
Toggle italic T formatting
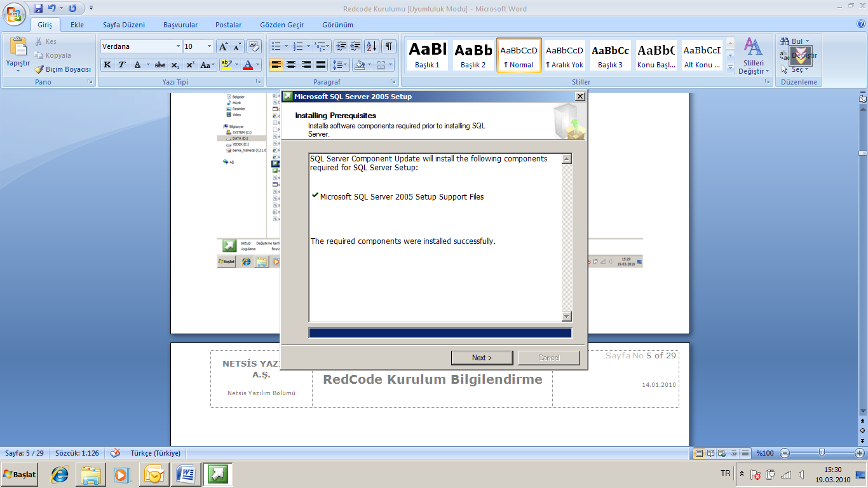(122, 65)
